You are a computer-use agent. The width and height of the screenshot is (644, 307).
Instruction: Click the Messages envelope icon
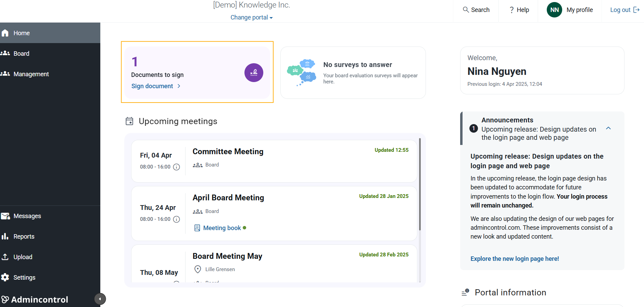tap(5, 216)
